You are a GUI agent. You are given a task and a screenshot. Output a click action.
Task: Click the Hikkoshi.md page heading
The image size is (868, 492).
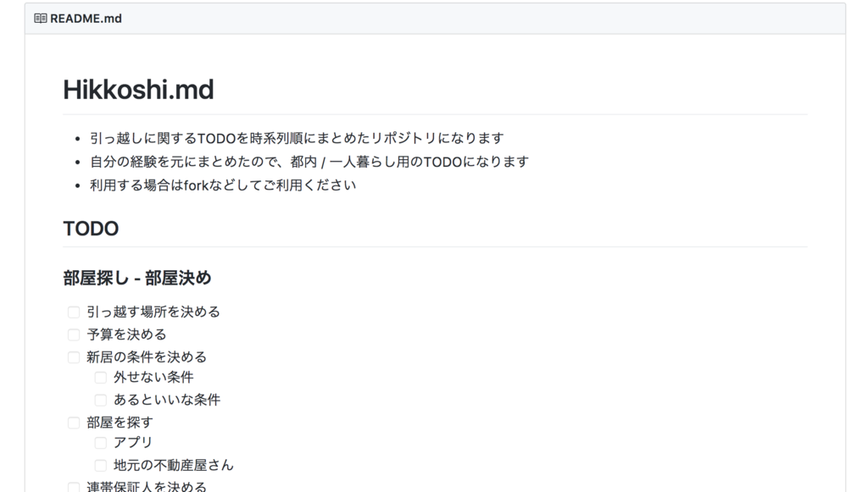[138, 90]
